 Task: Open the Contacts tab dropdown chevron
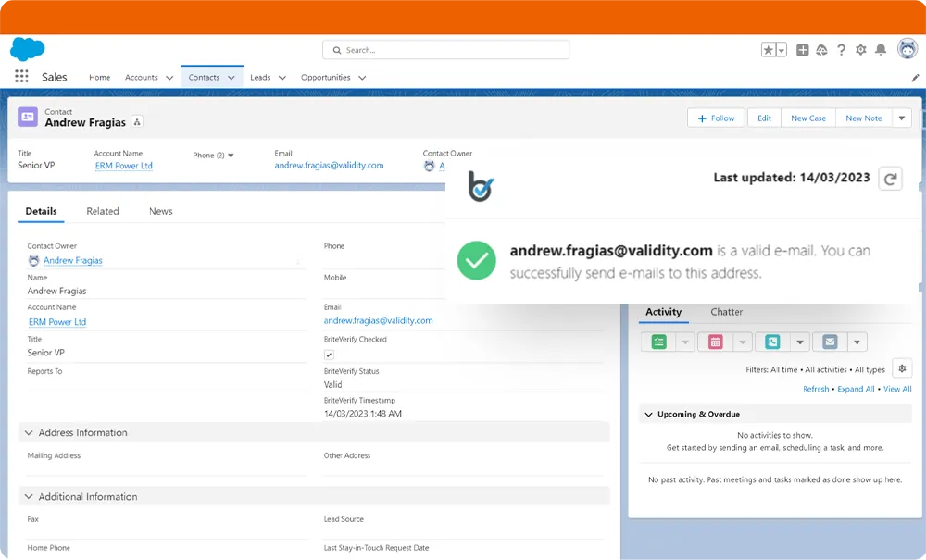231,78
